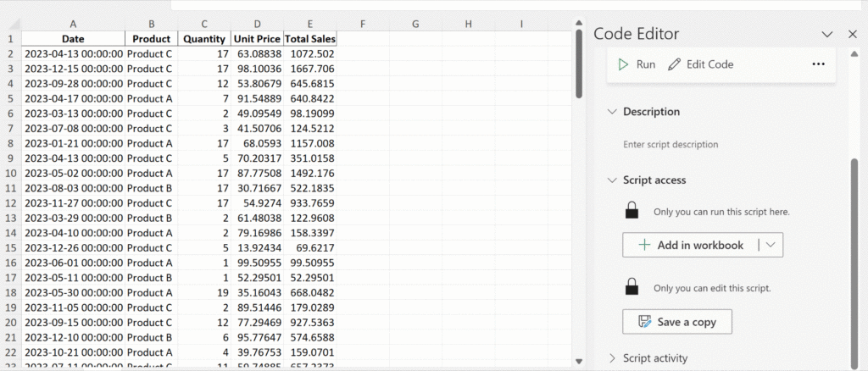Click the spreadsheet vertical scrollbar thumb
Screen dimensions: 868x371
click(579, 64)
